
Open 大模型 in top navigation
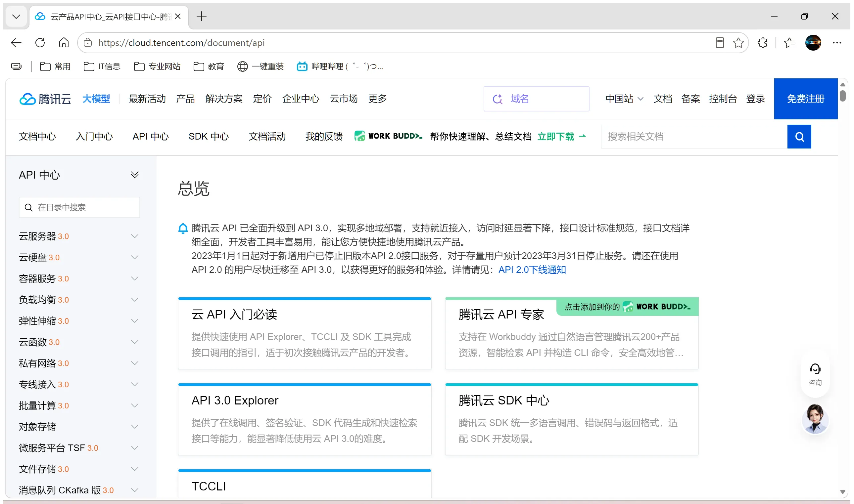(96, 99)
